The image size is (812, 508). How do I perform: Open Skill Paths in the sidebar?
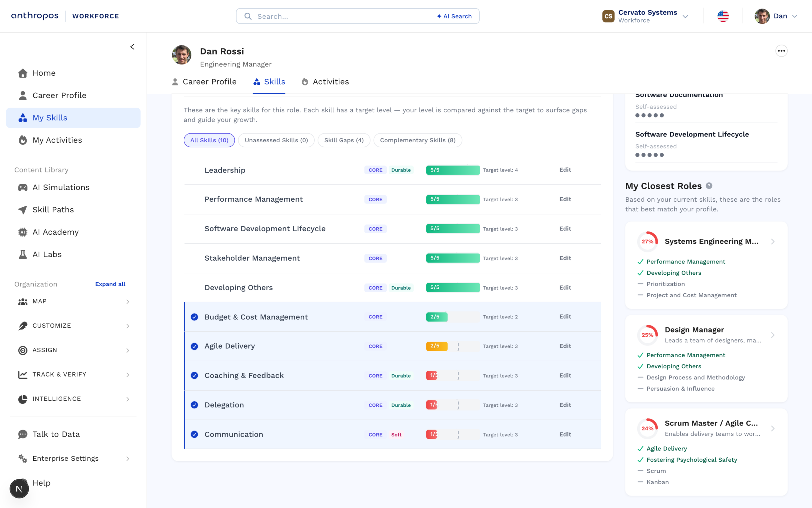(73, 210)
